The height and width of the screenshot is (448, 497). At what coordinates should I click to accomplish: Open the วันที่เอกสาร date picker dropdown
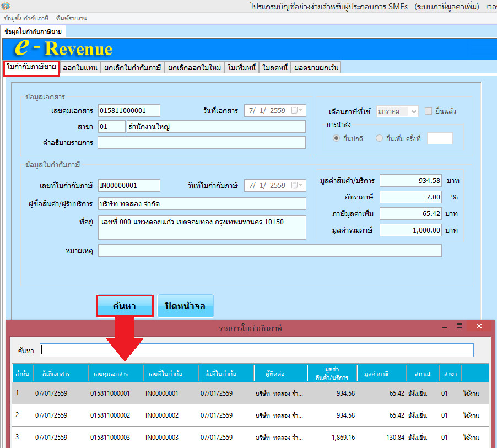tap(296, 111)
